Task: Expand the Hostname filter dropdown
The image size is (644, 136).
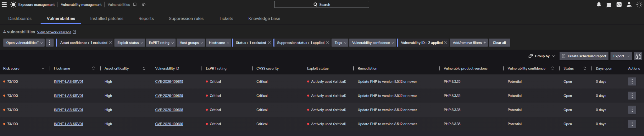Action: [x=219, y=42]
